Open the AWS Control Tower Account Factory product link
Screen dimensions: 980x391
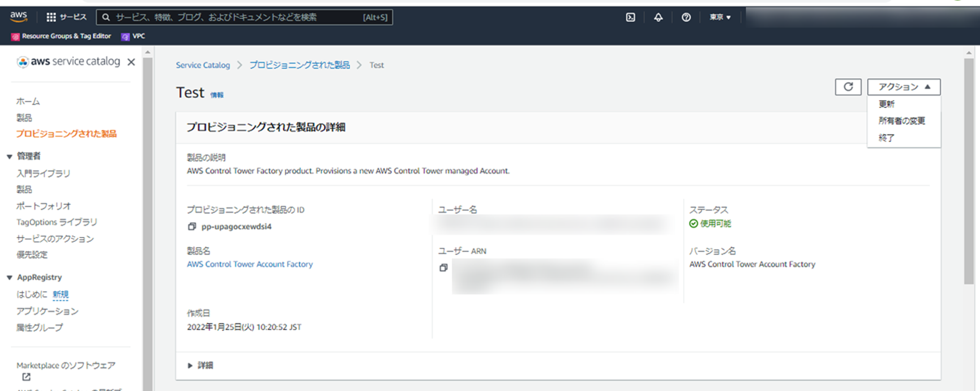pos(250,264)
